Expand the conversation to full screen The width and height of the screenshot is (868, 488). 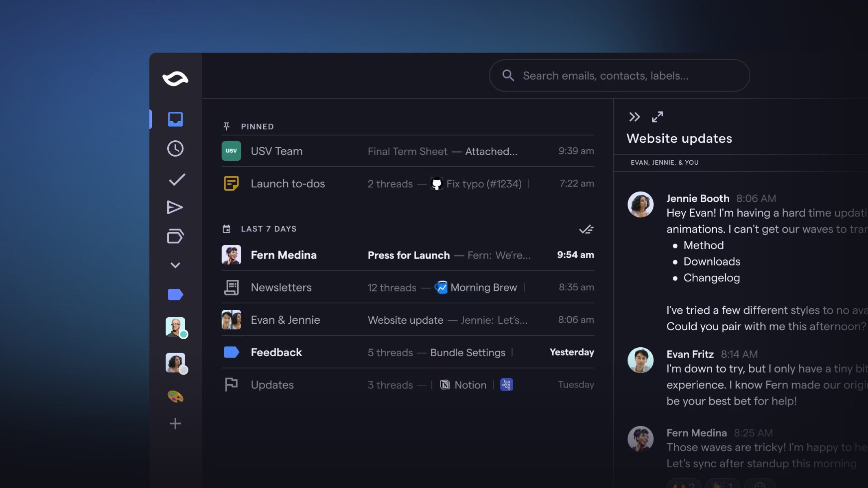[x=657, y=117]
